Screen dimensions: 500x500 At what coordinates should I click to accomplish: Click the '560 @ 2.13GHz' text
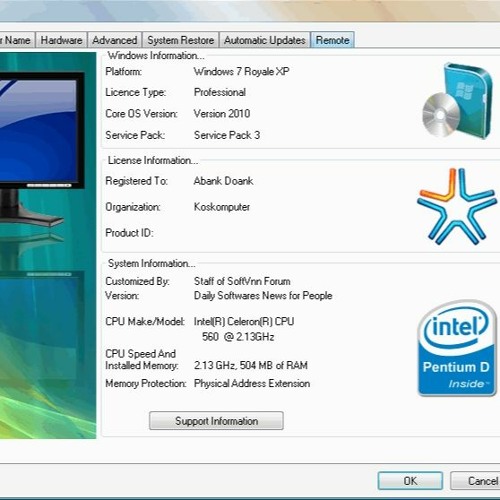point(238,337)
